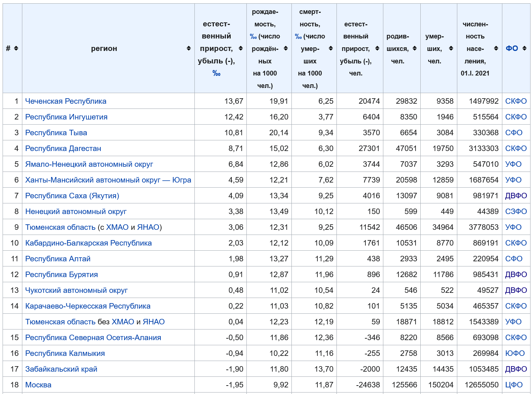Open Республика Тыва link
This screenshot has height=394, width=532.
[56, 133]
